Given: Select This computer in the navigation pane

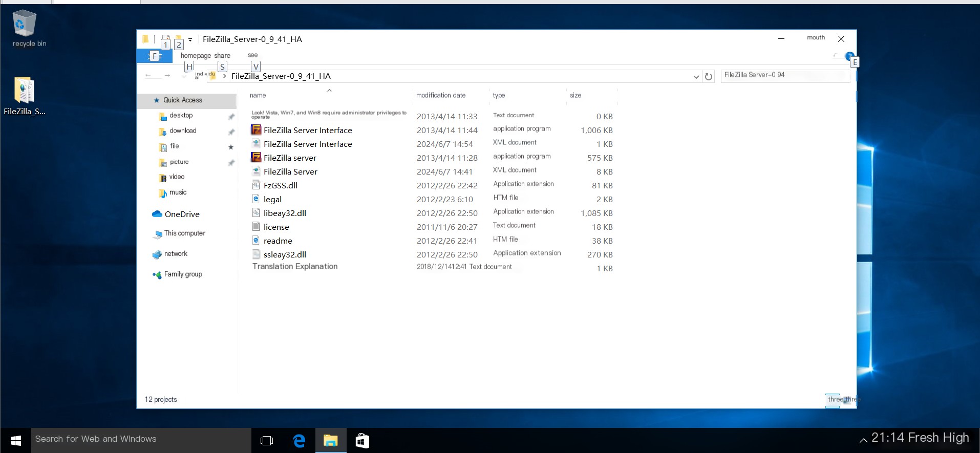Looking at the screenshot, I should click(x=185, y=233).
